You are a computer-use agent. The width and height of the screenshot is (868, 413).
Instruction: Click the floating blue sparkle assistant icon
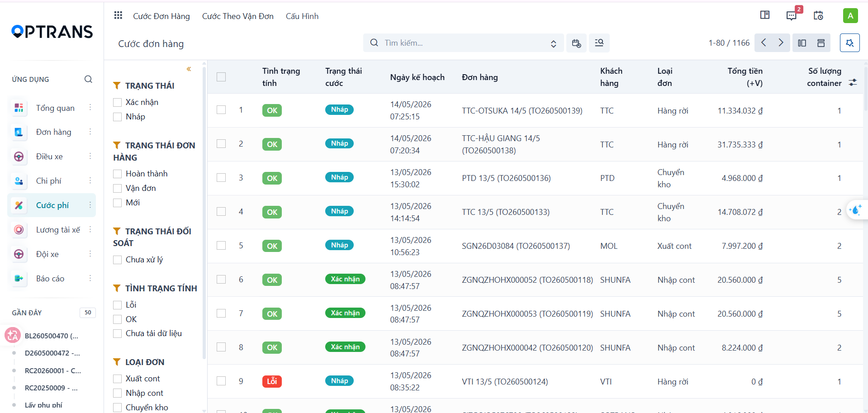point(856,210)
